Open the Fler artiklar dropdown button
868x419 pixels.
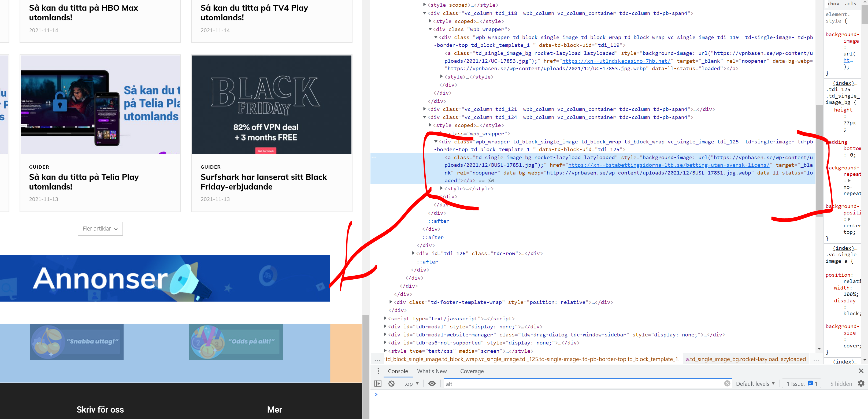(x=100, y=229)
